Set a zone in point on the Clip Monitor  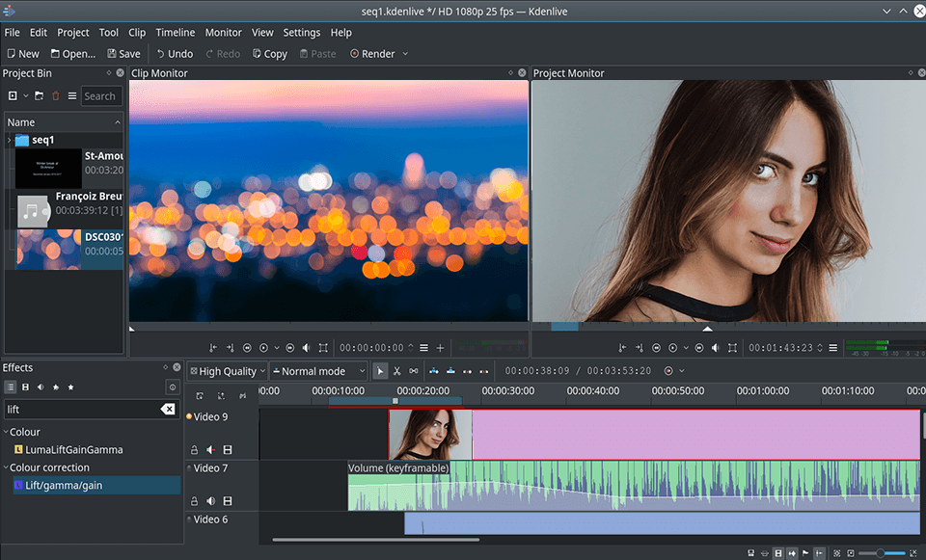[212, 347]
